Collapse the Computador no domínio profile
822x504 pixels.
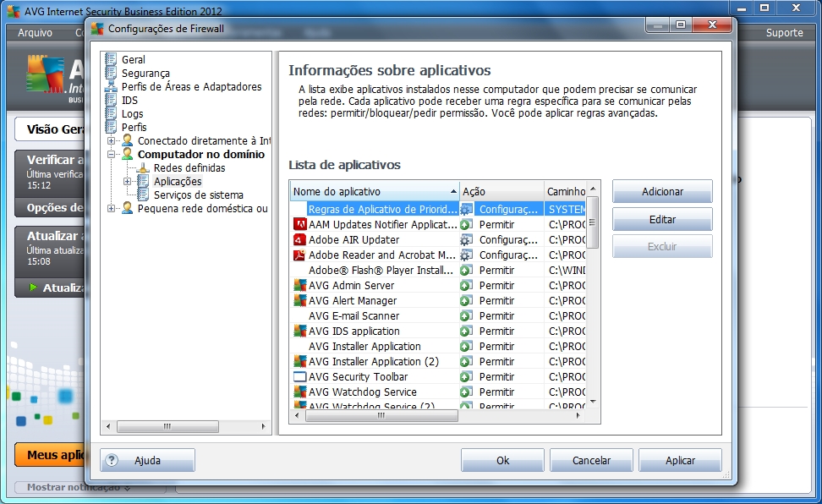point(111,154)
